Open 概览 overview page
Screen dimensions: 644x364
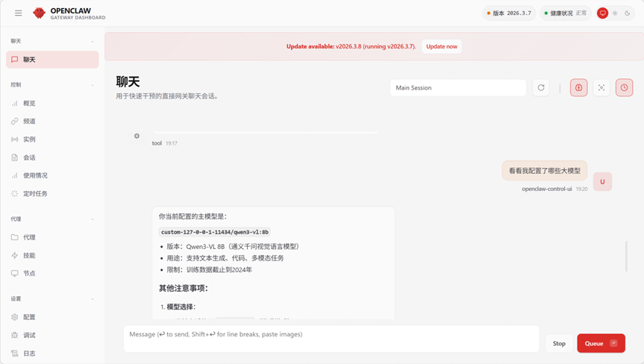(x=52, y=103)
